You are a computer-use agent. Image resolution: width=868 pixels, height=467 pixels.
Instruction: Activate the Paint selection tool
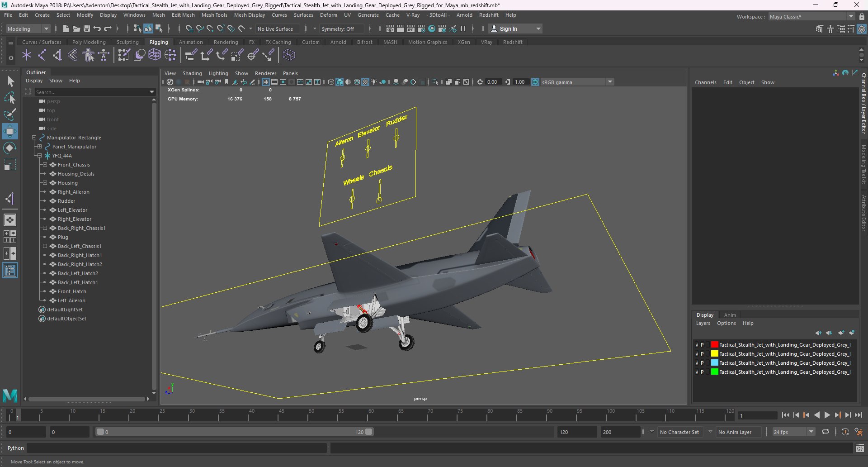coord(10,114)
